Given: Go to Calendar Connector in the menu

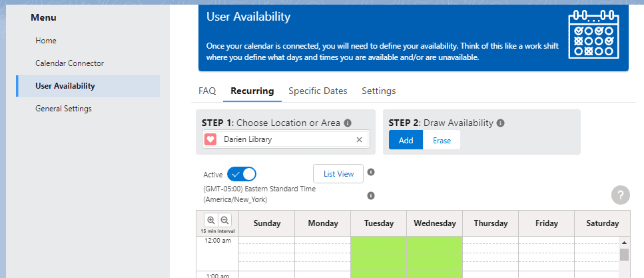Looking at the screenshot, I should tap(69, 63).
